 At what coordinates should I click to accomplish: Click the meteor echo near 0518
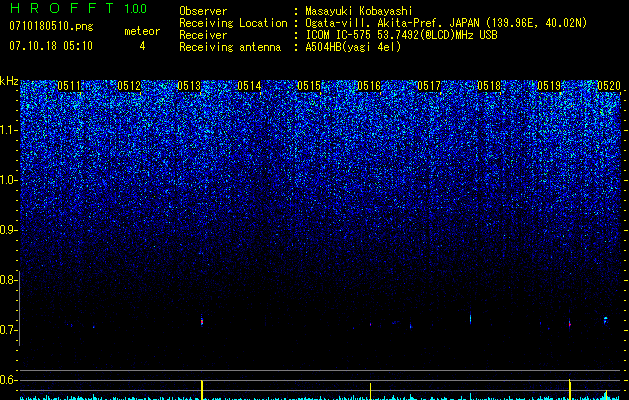click(x=471, y=318)
